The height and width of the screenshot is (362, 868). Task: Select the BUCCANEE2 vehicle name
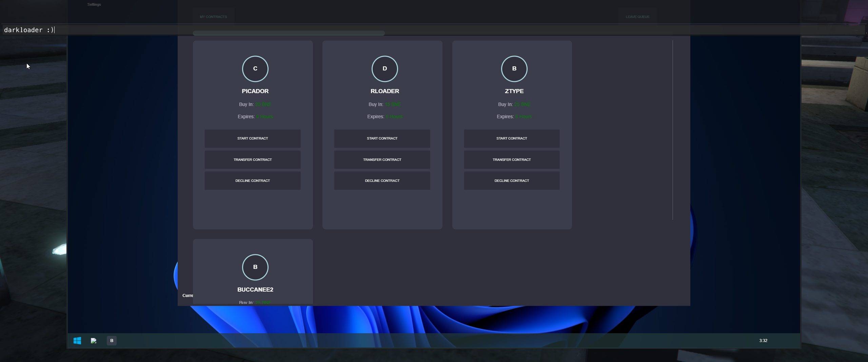click(x=255, y=290)
